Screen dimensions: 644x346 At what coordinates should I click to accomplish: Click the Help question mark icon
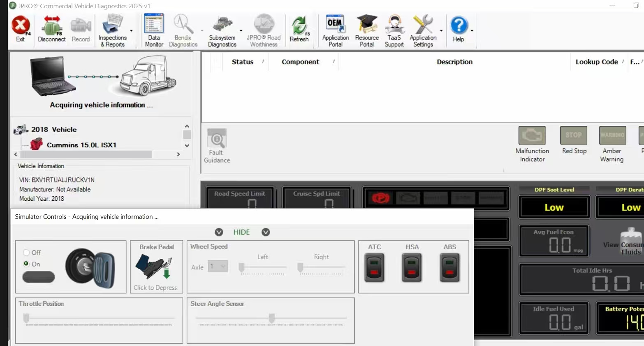459,26
